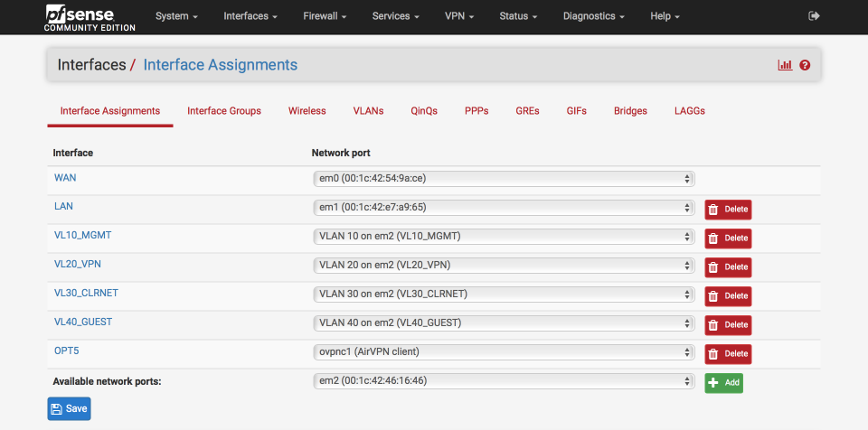Change the OPT5 ovpnc1 port dropdown

(504, 351)
